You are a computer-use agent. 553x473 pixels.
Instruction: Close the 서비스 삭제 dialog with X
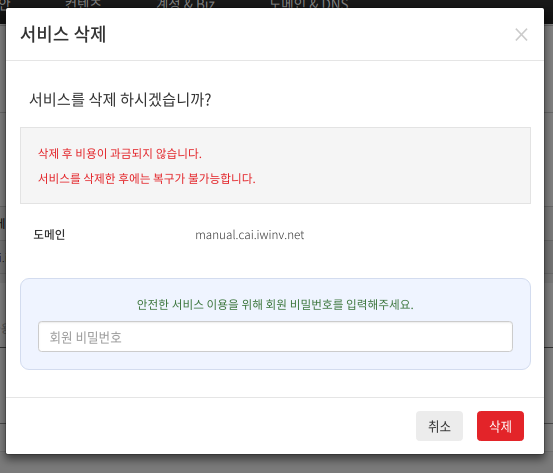(x=521, y=35)
